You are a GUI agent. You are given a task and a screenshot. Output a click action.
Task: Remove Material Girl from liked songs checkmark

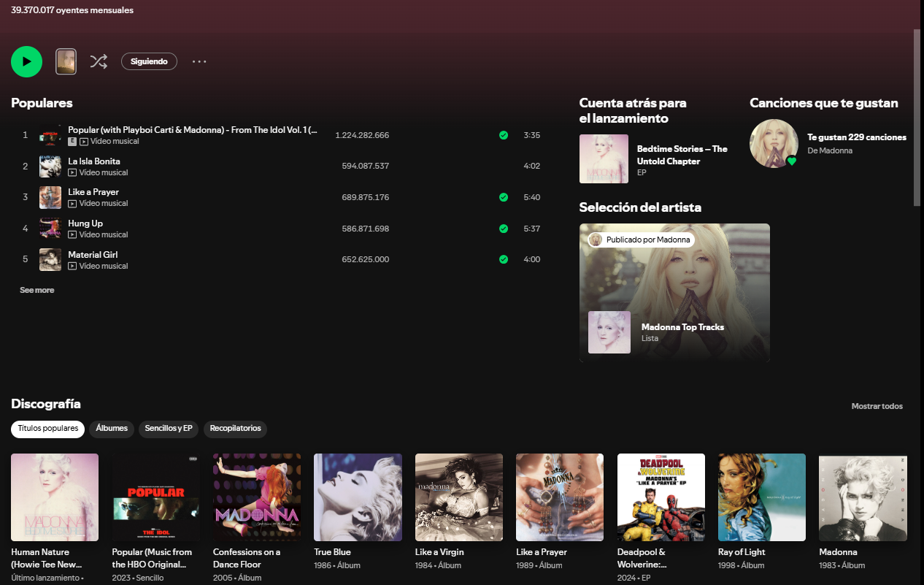click(503, 259)
